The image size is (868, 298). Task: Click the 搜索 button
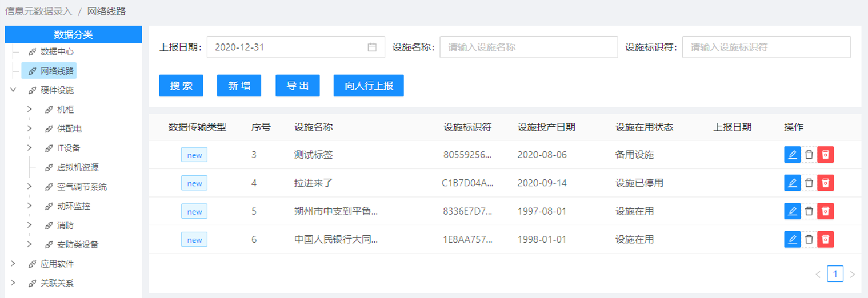181,86
